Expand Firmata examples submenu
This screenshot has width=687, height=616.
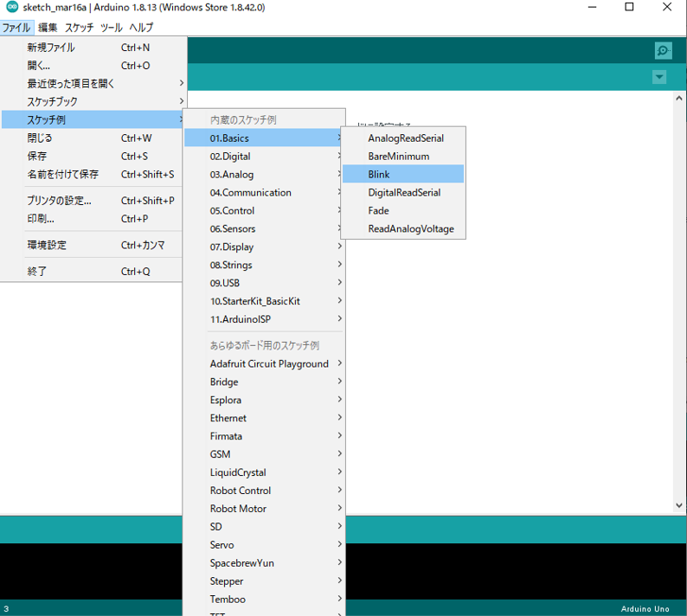pos(264,436)
